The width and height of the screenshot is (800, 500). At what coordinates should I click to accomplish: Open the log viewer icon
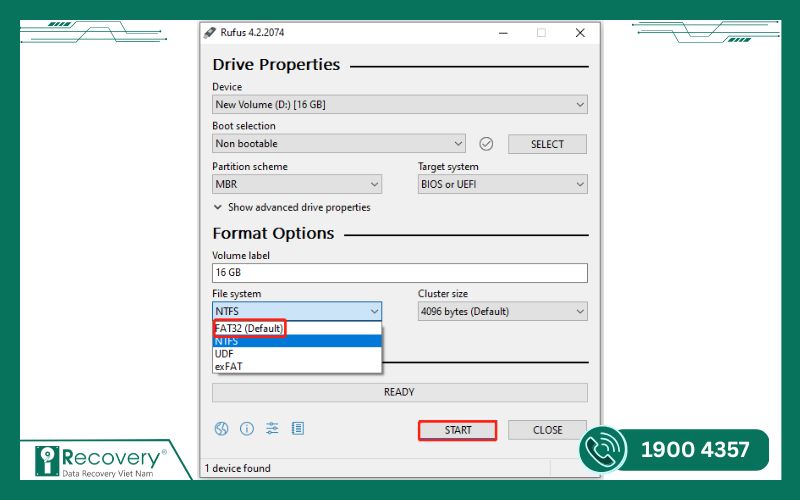pyautogui.click(x=298, y=429)
